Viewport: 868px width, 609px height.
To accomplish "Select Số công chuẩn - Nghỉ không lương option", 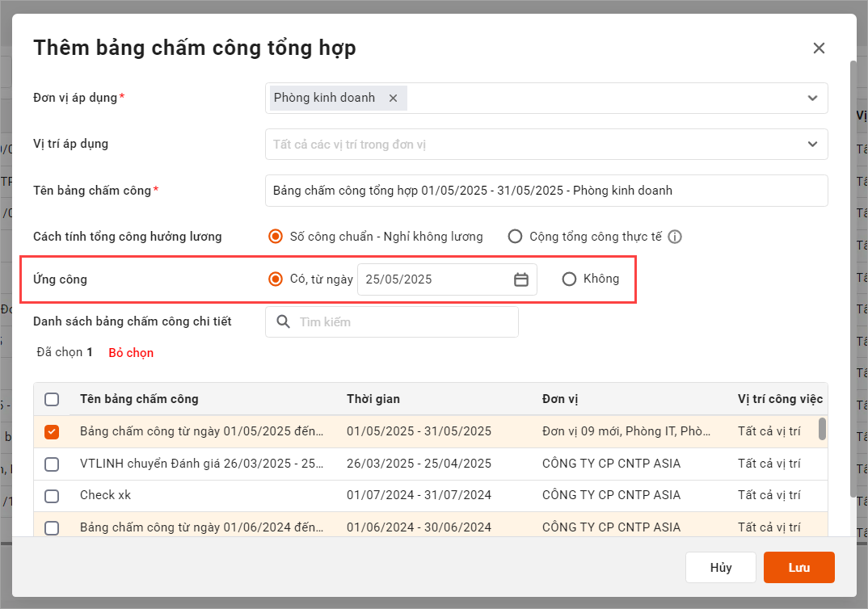I will (x=276, y=237).
